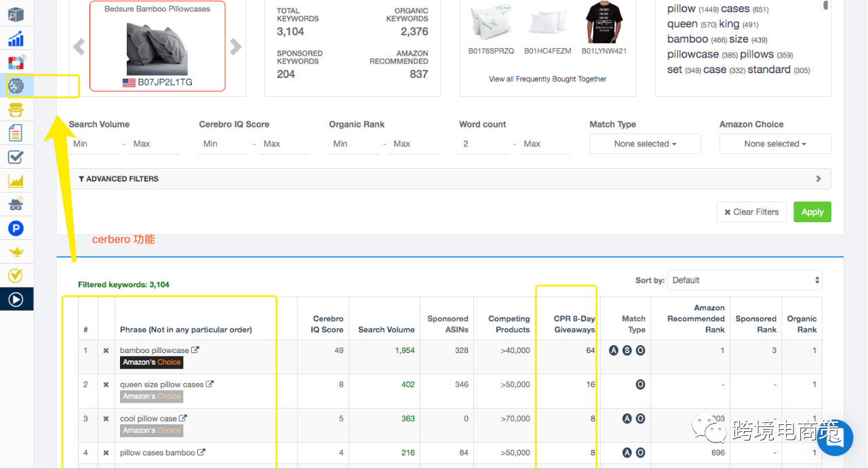Click the play button icon in sidebar
The width and height of the screenshot is (868, 469).
click(16, 299)
